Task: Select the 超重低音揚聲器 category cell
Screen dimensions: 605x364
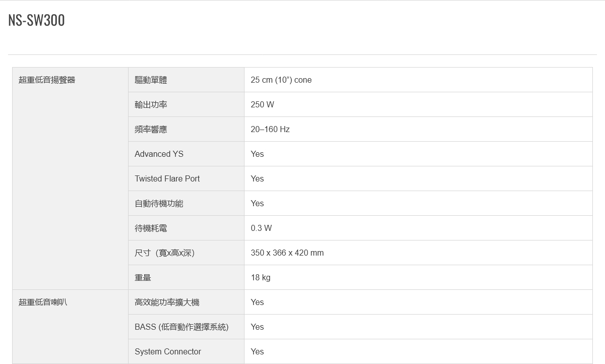Action: coord(47,80)
